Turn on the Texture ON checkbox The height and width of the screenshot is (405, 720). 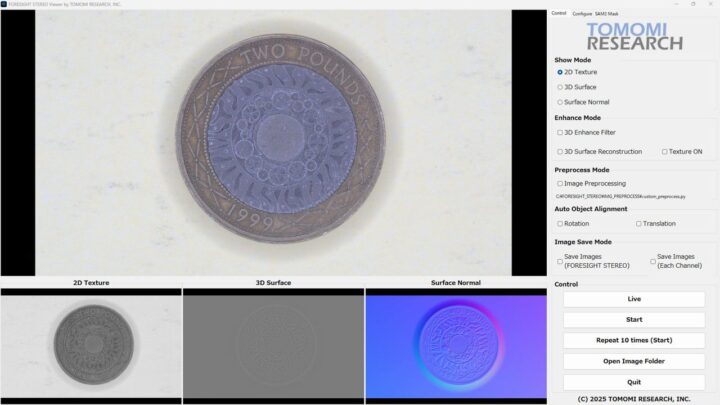coord(664,152)
